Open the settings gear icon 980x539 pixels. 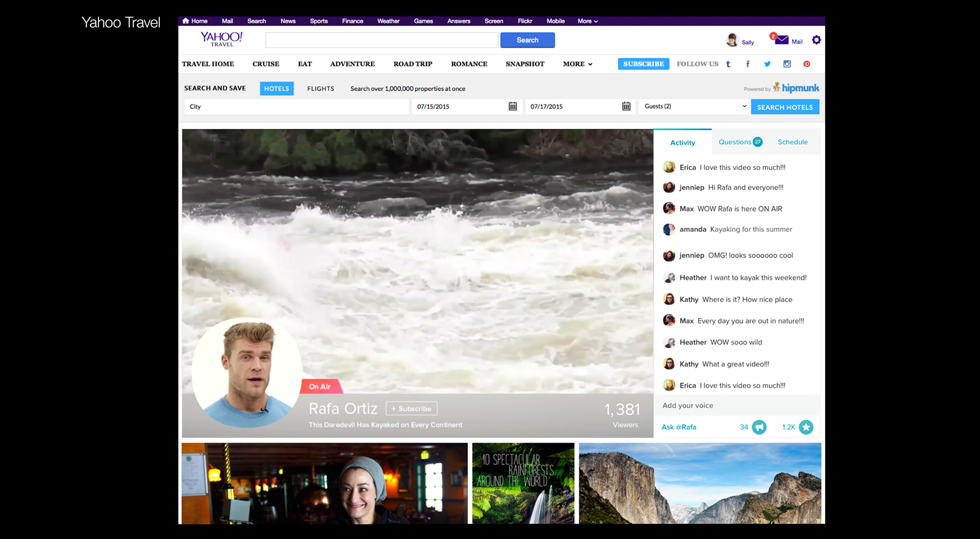pyautogui.click(x=816, y=40)
